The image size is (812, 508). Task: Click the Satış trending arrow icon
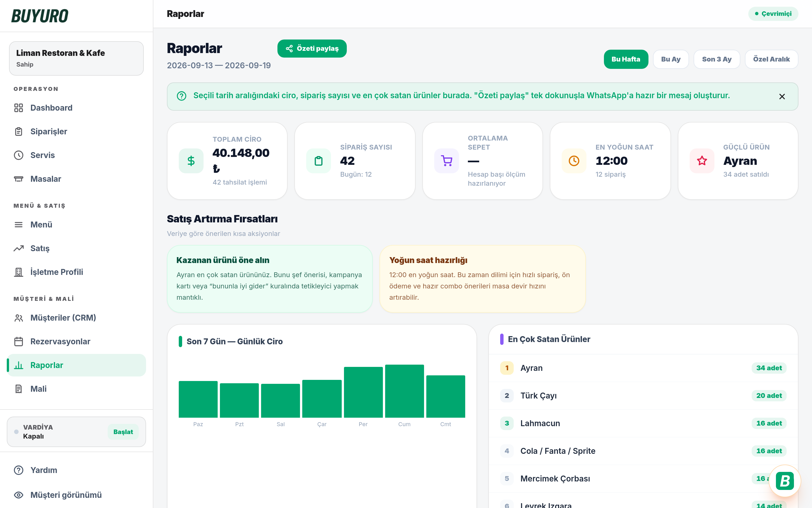pos(18,248)
